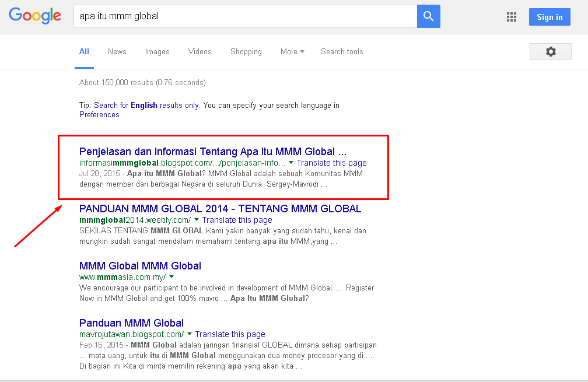Click 'About 150,000 results' stats text
The height and width of the screenshot is (382, 588).
coord(142,82)
